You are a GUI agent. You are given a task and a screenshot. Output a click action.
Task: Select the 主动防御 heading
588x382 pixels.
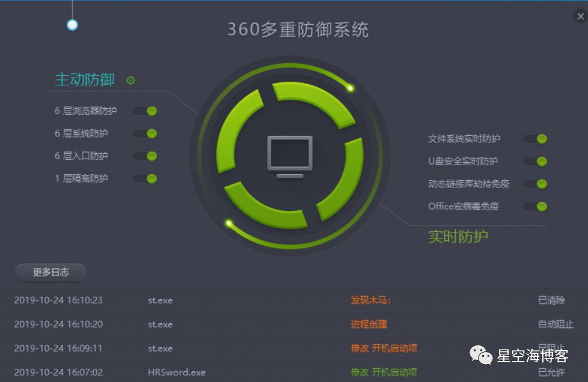pyautogui.click(x=85, y=79)
